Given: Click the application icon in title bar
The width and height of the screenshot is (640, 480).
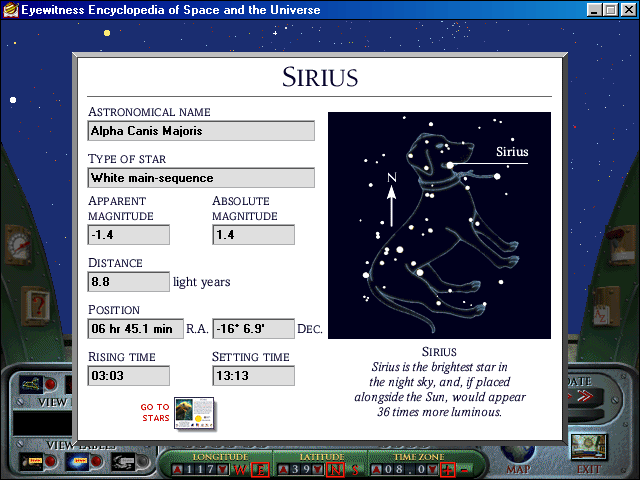Looking at the screenshot, I should coord(11,10).
